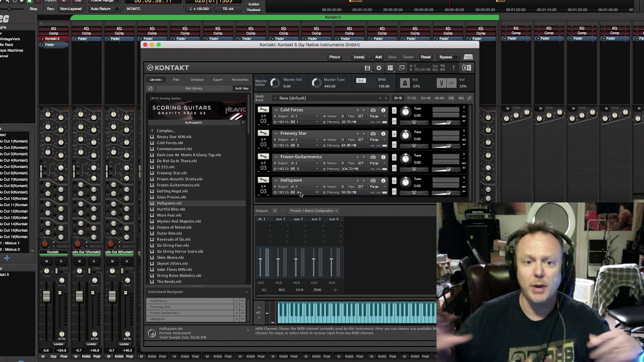644x362 pixels.
Task: Remove Cold Forces with its X icon
Action: (464, 108)
